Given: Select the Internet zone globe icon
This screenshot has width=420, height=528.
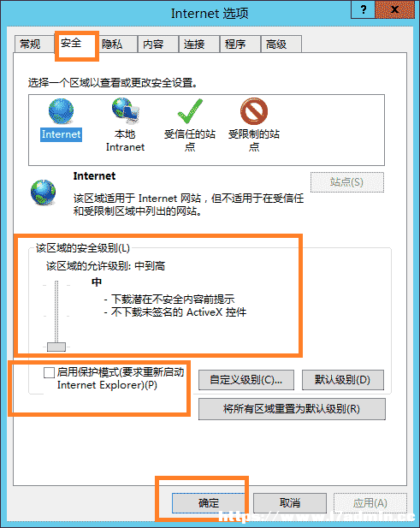Looking at the screenshot, I should pyautogui.click(x=61, y=111).
